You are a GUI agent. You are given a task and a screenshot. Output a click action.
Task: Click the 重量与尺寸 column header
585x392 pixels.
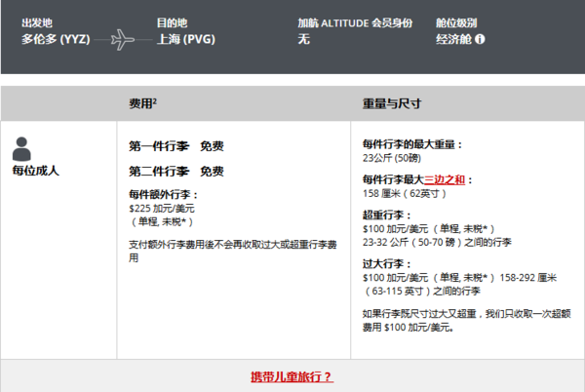[391, 102]
